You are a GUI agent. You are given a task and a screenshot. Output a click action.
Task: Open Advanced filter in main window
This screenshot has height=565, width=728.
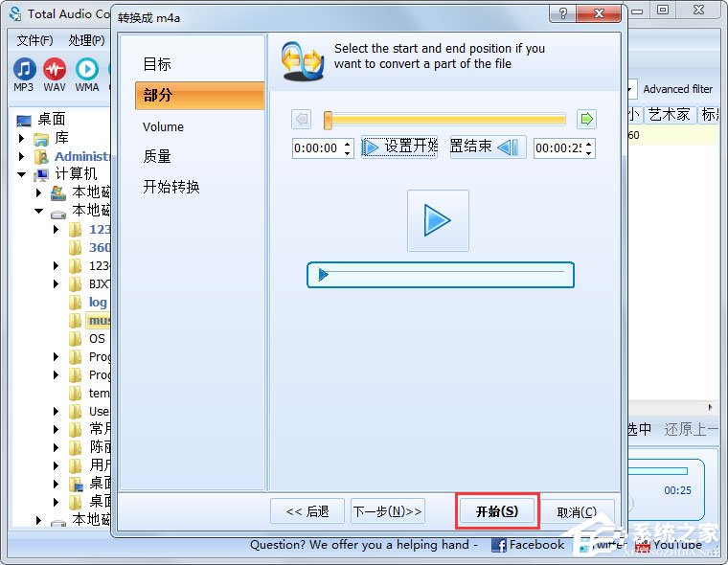[677, 89]
